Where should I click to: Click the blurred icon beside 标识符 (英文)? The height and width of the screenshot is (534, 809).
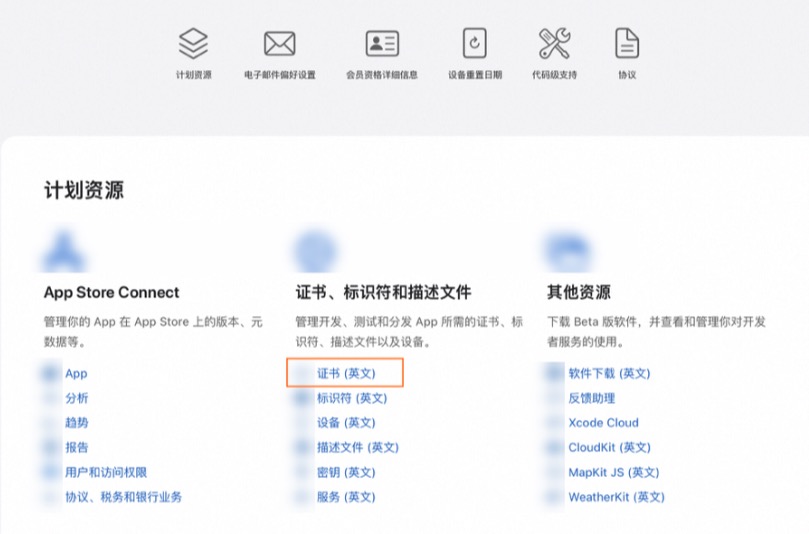coord(303,398)
